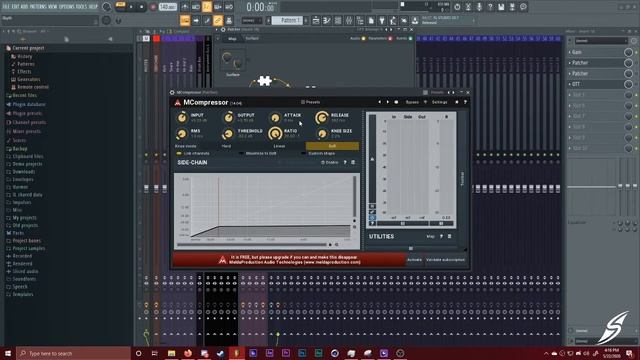Click Validate subscription button
This screenshot has height=360, width=640.
click(x=445, y=260)
